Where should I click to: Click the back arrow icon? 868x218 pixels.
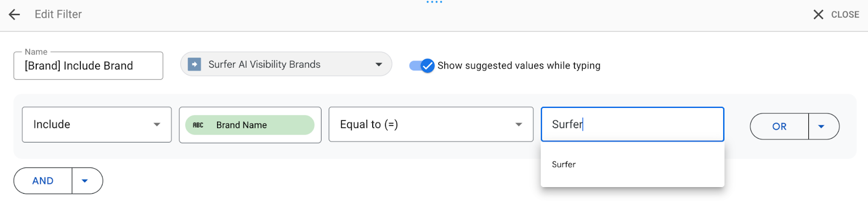(15, 15)
